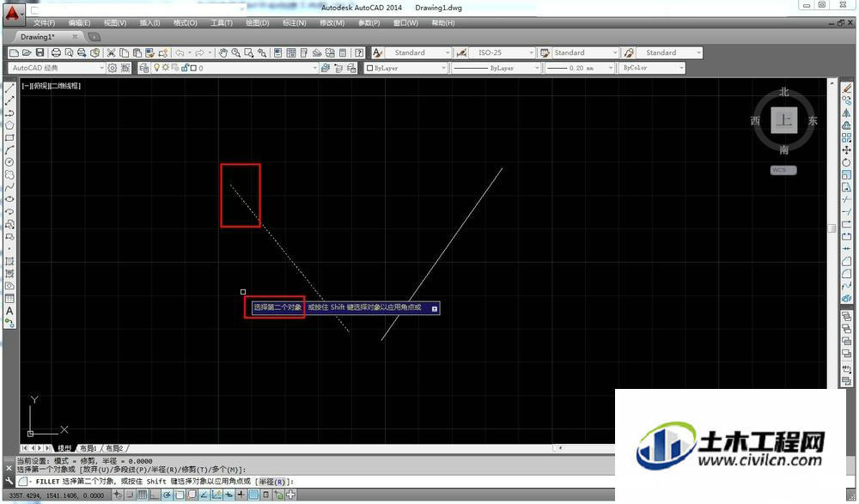Image resolution: width=859 pixels, height=504 pixels.
Task: Switch to the 布局2 layout tab
Action: [114, 448]
